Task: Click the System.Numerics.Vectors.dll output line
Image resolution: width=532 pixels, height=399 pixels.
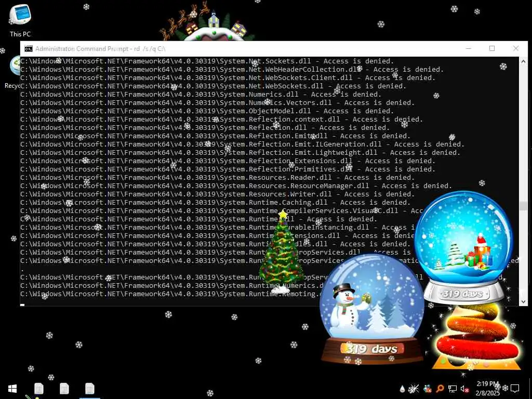Action: [218, 102]
